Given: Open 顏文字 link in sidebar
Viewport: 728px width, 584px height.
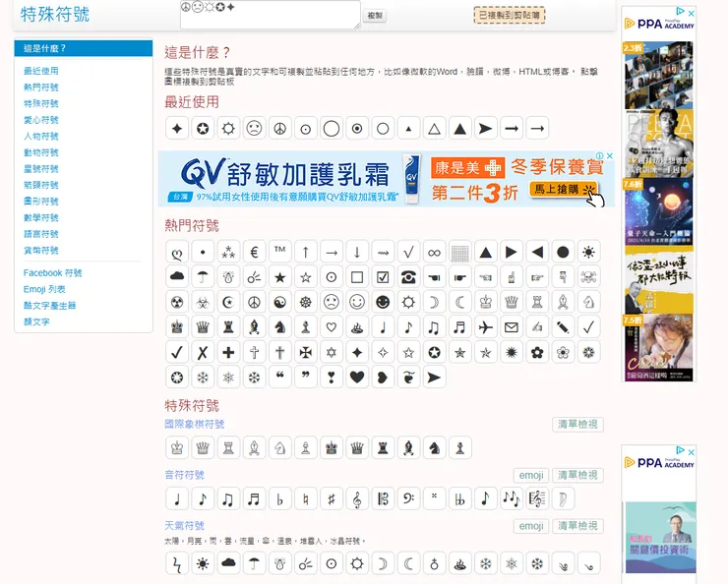Looking at the screenshot, I should tap(36, 321).
